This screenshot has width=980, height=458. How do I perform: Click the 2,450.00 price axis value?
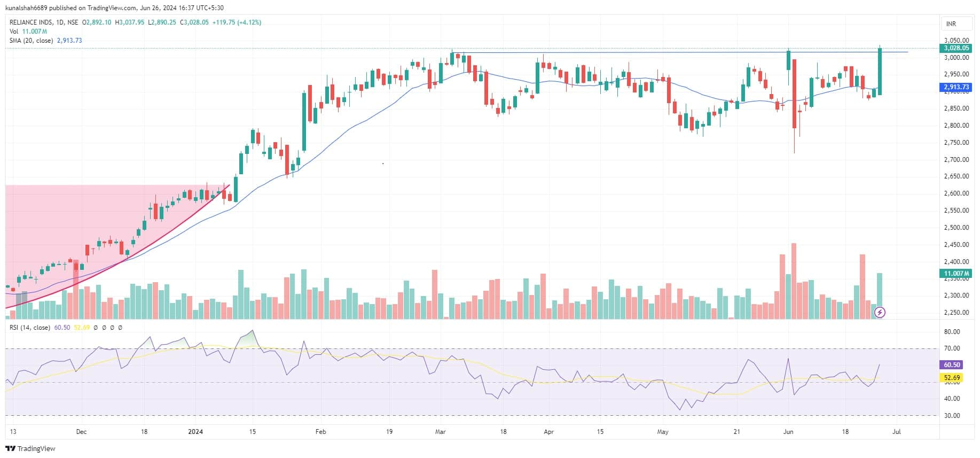click(x=956, y=245)
